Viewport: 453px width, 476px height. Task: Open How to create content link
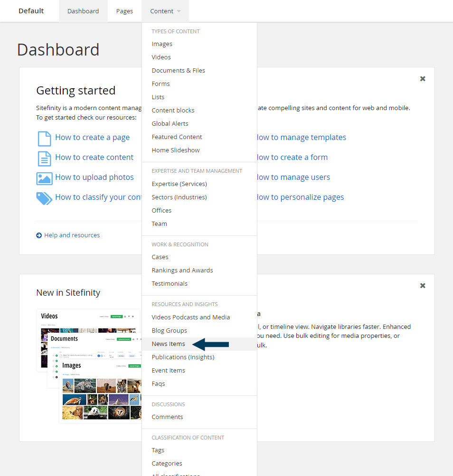click(94, 157)
